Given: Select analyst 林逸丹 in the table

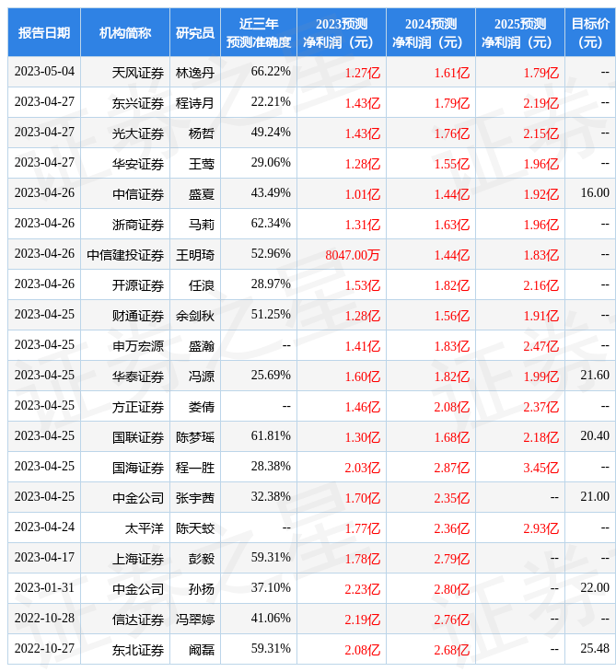Looking at the screenshot, I should 195,73.
